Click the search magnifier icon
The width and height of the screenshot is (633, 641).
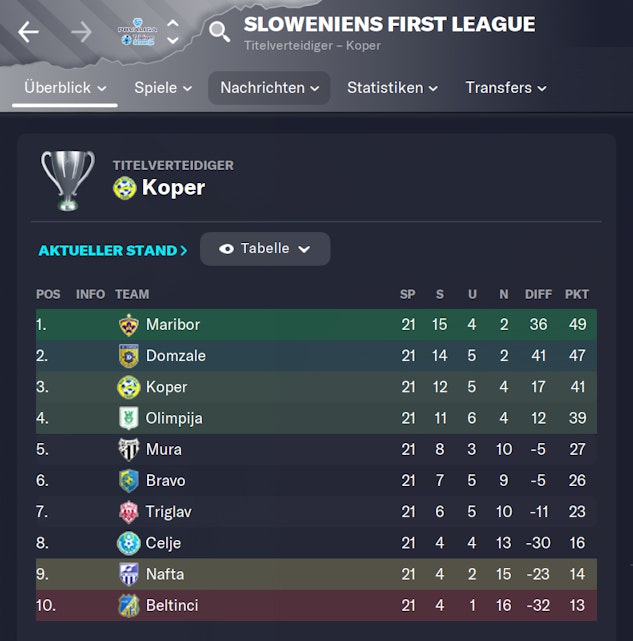point(219,32)
